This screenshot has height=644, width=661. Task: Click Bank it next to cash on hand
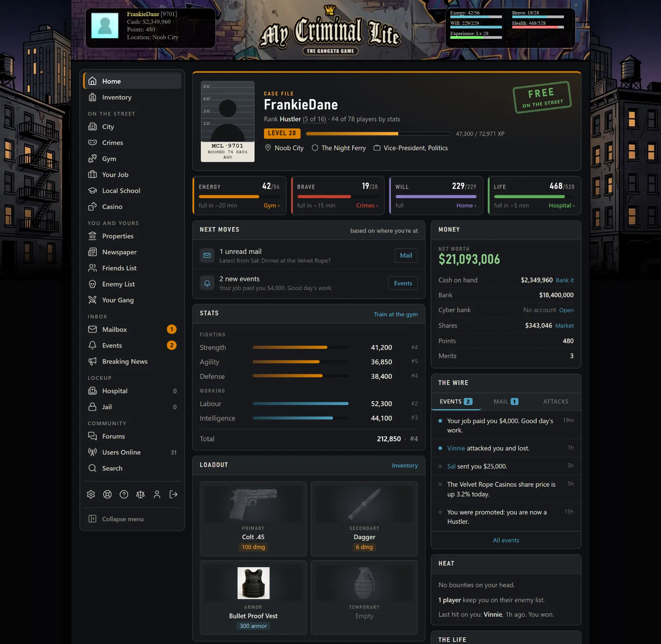coord(565,280)
